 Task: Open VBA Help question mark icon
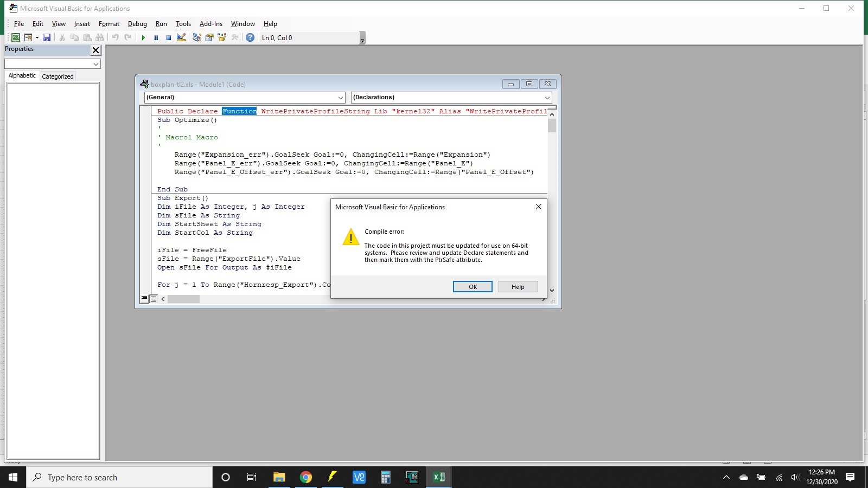pos(250,37)
